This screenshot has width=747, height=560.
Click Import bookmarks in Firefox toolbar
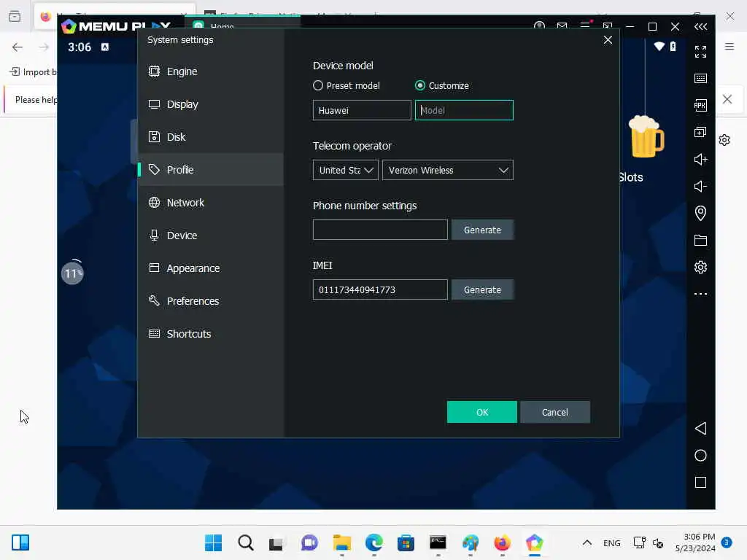pyautogui.click(x=33, y=72)
